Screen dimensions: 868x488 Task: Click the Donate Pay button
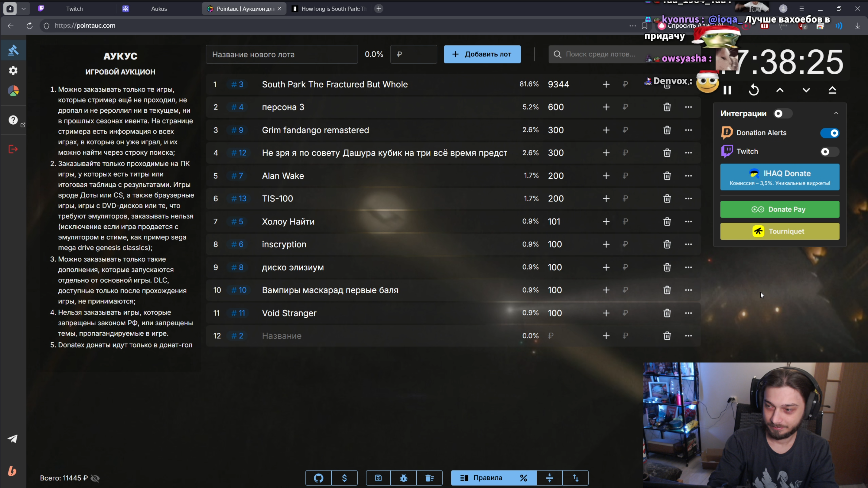click(779, 209)
